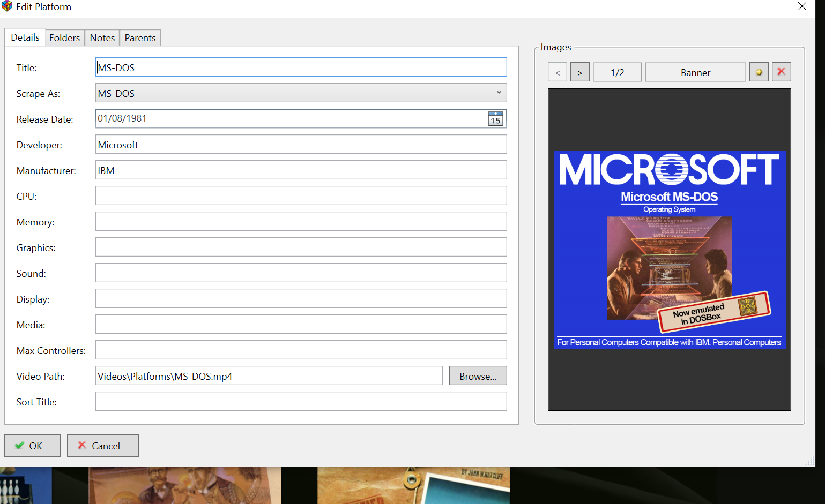Select the Sort Title field
The image size is (825, 504).
pyautogui.click(x=301, y=401)
